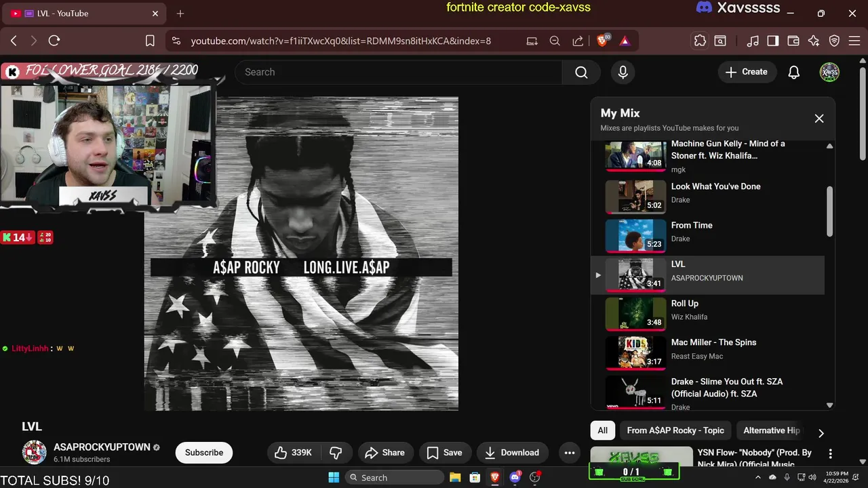868x488 pixels.
Task: Select From A$AP Rocky - Topic chip
Action: 675,430
